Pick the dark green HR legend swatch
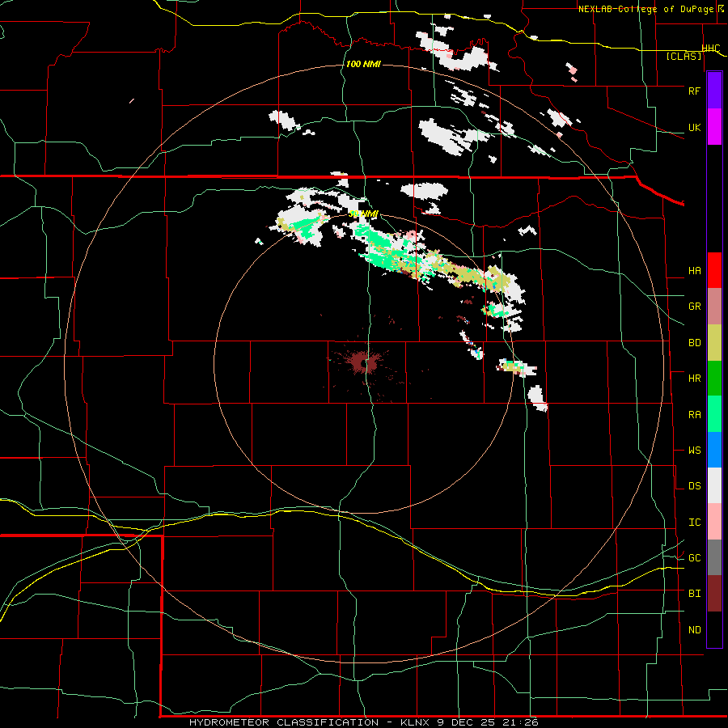728x728 pixels. (714, 379)
